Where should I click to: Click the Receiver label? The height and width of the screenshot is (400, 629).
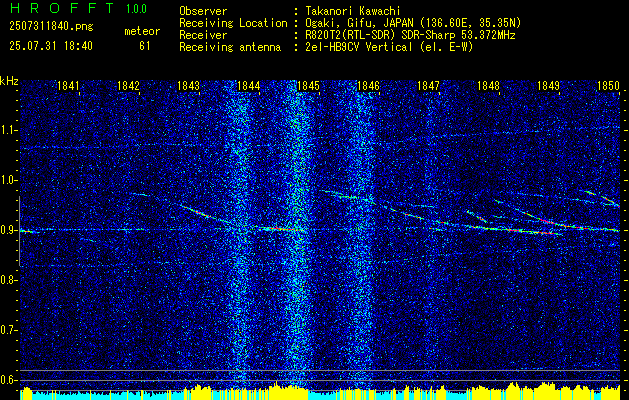203,35
